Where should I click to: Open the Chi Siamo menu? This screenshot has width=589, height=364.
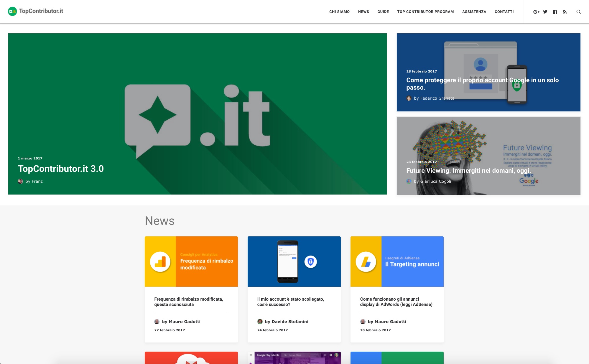point(339,12)
